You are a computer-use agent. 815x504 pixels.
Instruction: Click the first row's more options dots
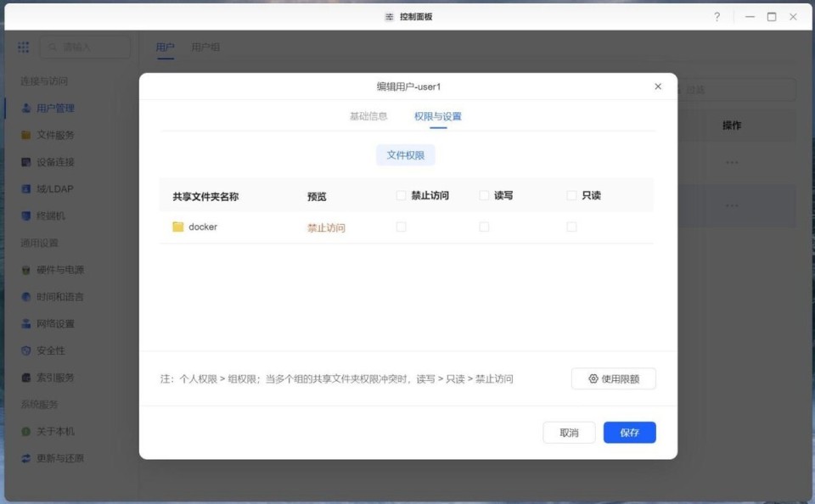coord(732,163)
